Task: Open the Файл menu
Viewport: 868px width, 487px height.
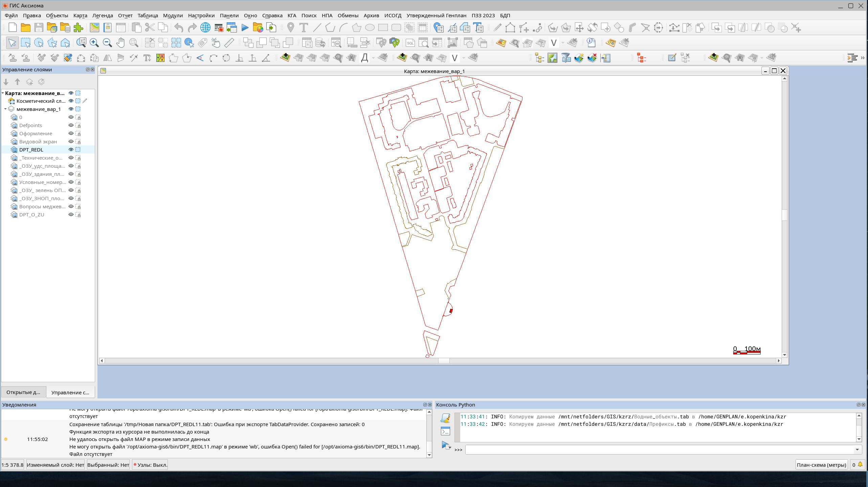Action: click(11, 16)
